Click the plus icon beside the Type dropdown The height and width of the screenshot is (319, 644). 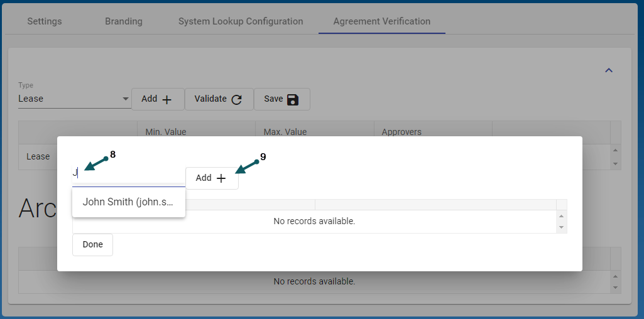166,99
